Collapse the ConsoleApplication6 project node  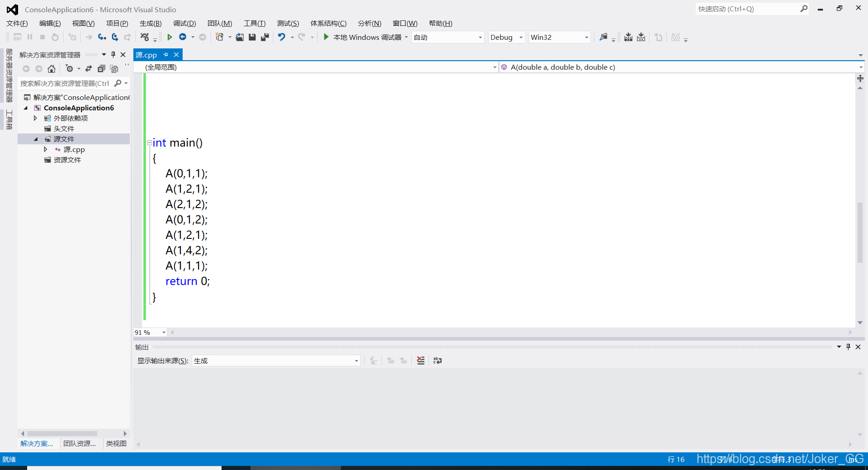tap(26, 108)
